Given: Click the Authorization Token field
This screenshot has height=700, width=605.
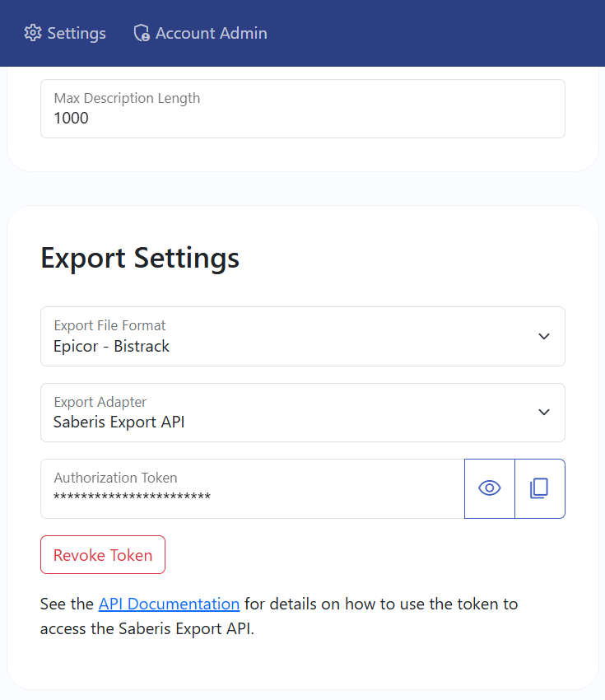Looking at the screenshot, I should [252, 488].
